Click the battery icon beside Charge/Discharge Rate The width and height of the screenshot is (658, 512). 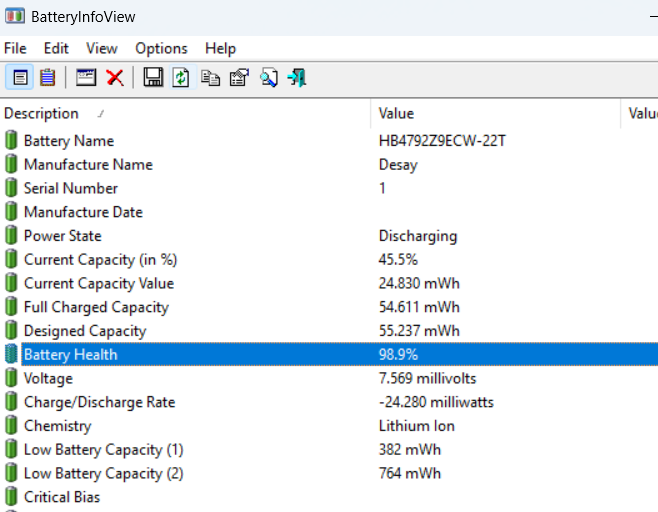click(11, 402)
